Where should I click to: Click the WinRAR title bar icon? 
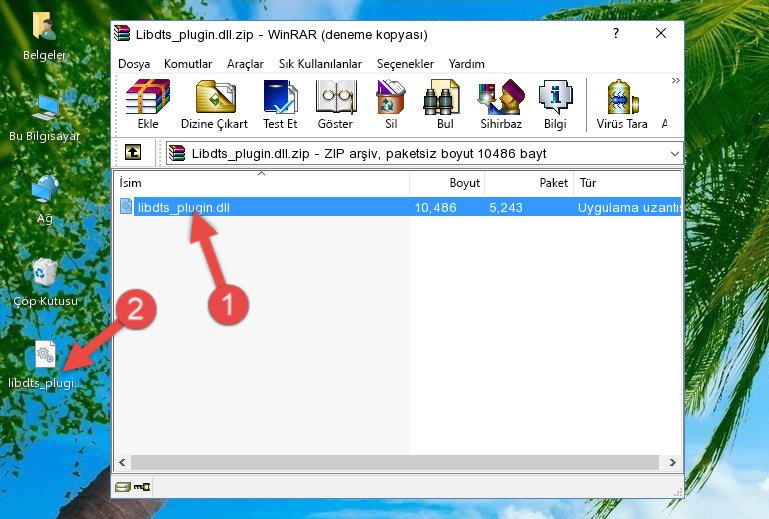pyautogui.click(x=122, y=34)
